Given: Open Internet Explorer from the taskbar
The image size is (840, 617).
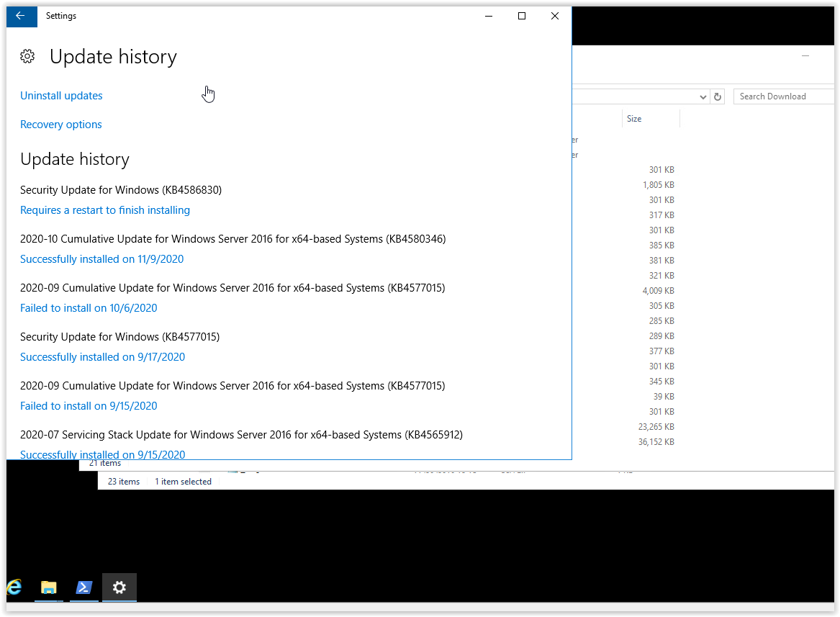Looking at the screenshot, I should point(15,587).
